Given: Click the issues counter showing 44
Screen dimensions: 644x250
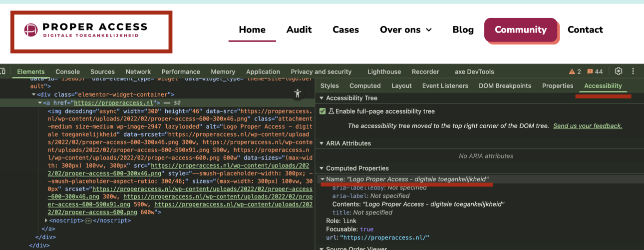Looking at the screenshot, I should [595, 71].
